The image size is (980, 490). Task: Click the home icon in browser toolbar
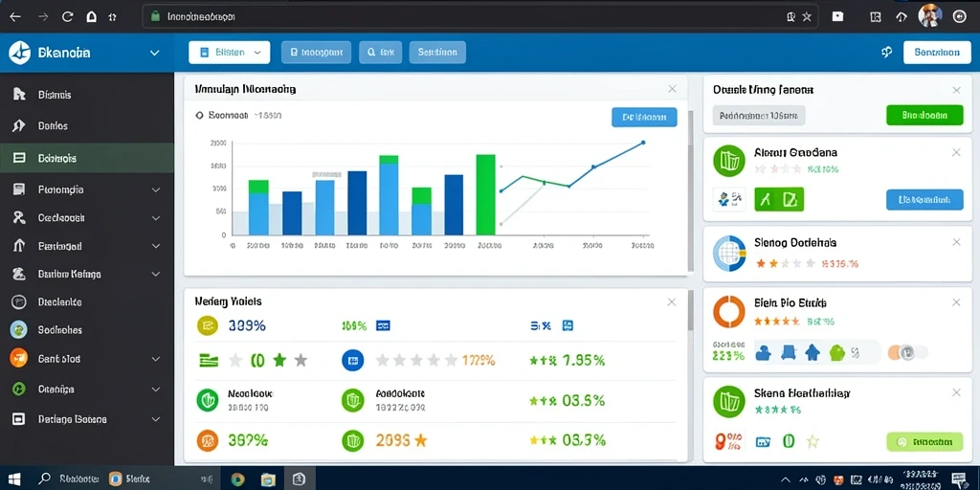(x=91, y=17)
